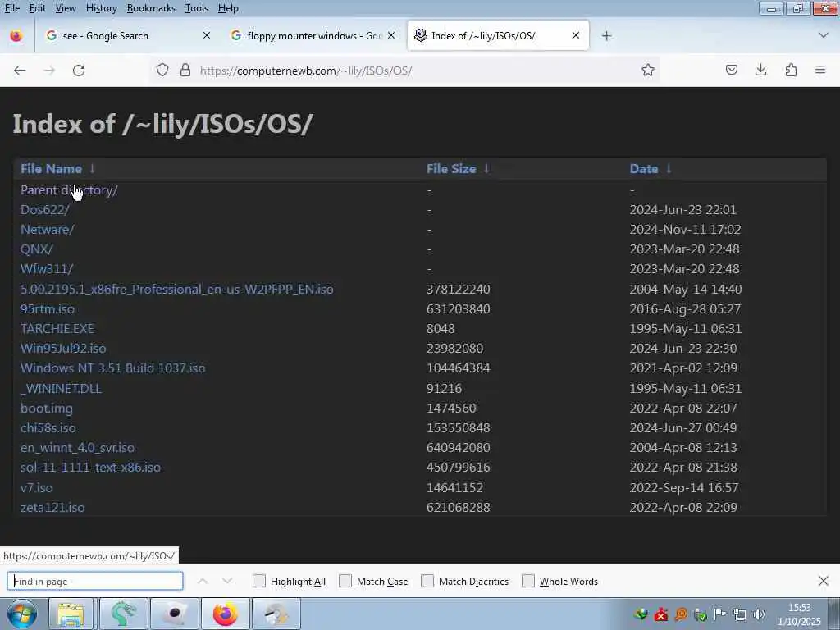Open the Windows Start menu orb
The width and height of the screenshot is (840, 630).
point(22,614)
